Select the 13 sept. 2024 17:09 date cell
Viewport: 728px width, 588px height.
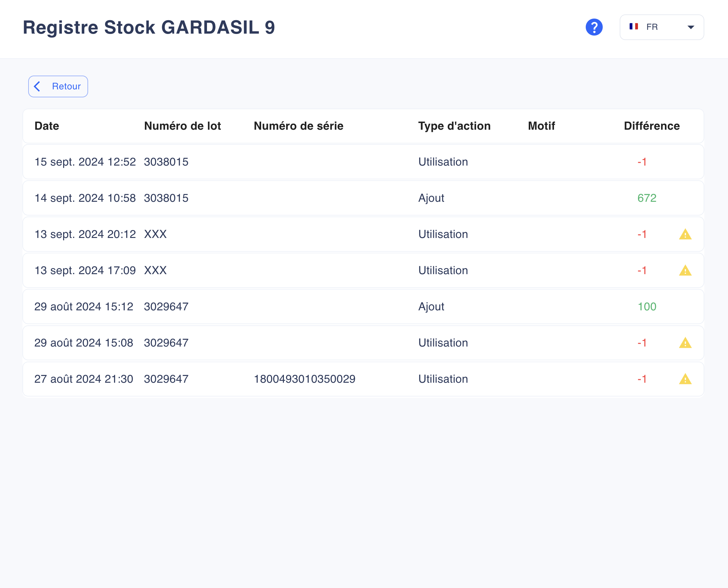point(85,270)
